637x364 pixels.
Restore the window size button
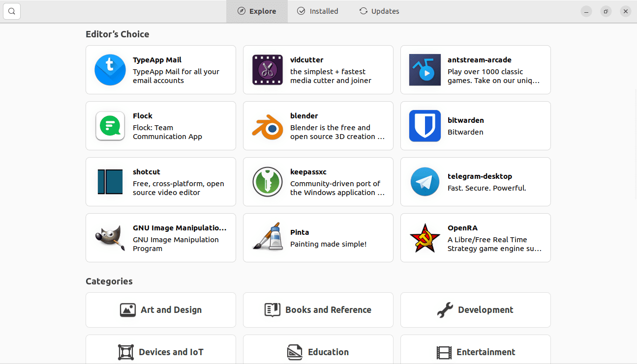coord(606,11)
